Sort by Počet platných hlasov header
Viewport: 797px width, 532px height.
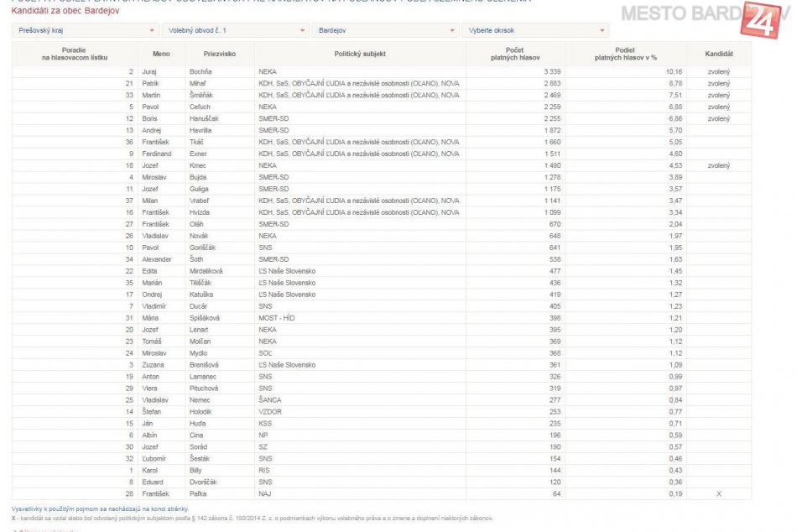tap(516, 54)
